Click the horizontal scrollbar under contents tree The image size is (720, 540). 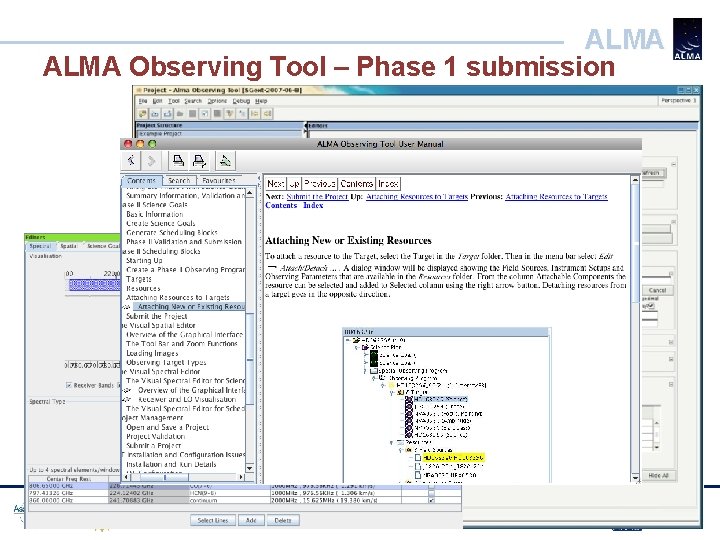point(184,477)
